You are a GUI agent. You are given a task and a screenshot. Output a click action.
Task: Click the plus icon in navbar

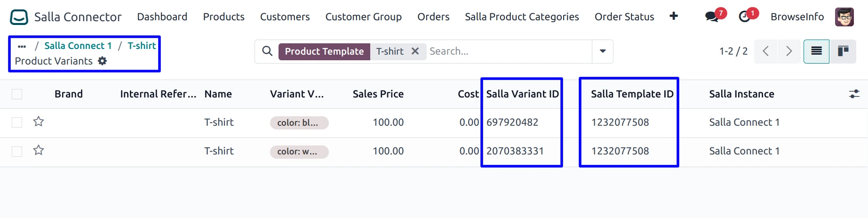click(x=674, y=16)
